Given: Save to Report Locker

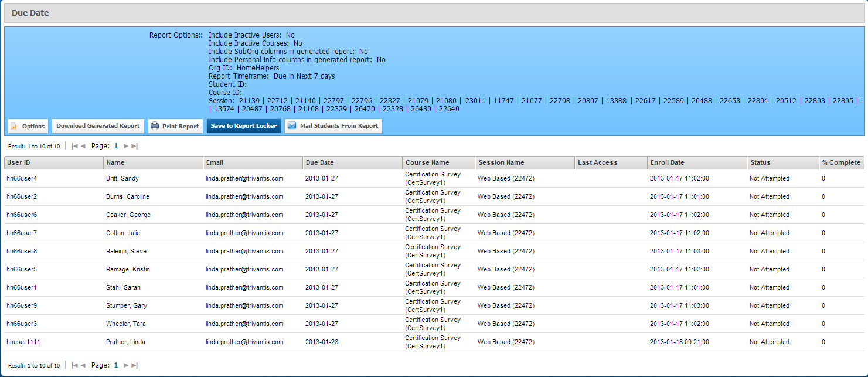Looking at the screenshot, I should click(243, 126).
